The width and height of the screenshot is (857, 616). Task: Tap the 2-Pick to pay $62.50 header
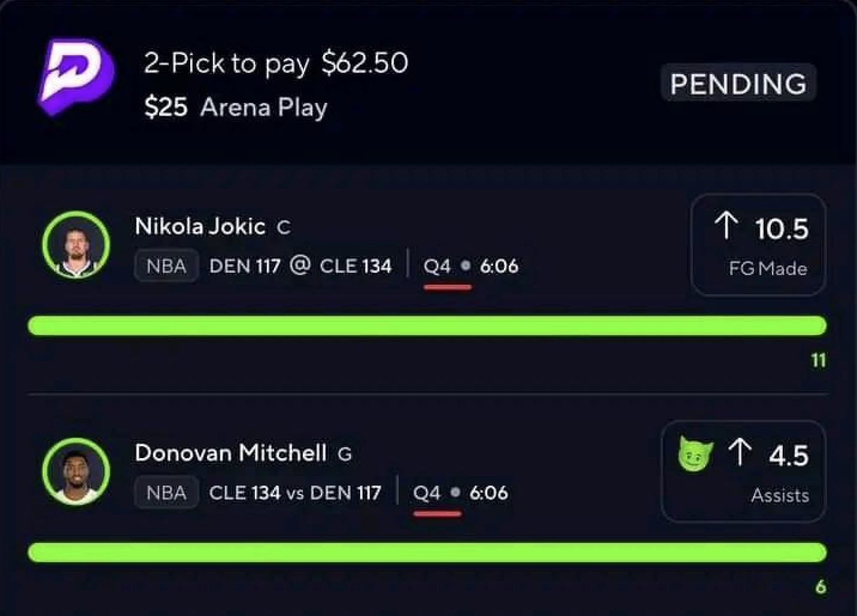276,63
